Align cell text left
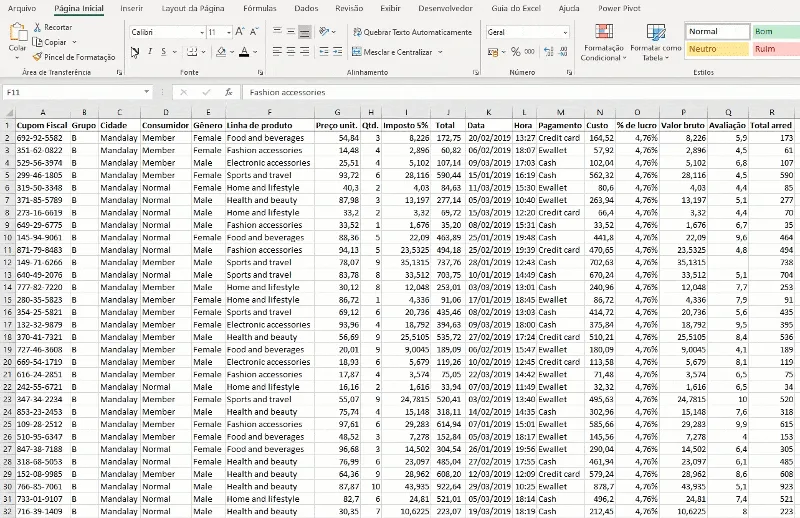The image size is (800, 518). [x=277, y=52]
